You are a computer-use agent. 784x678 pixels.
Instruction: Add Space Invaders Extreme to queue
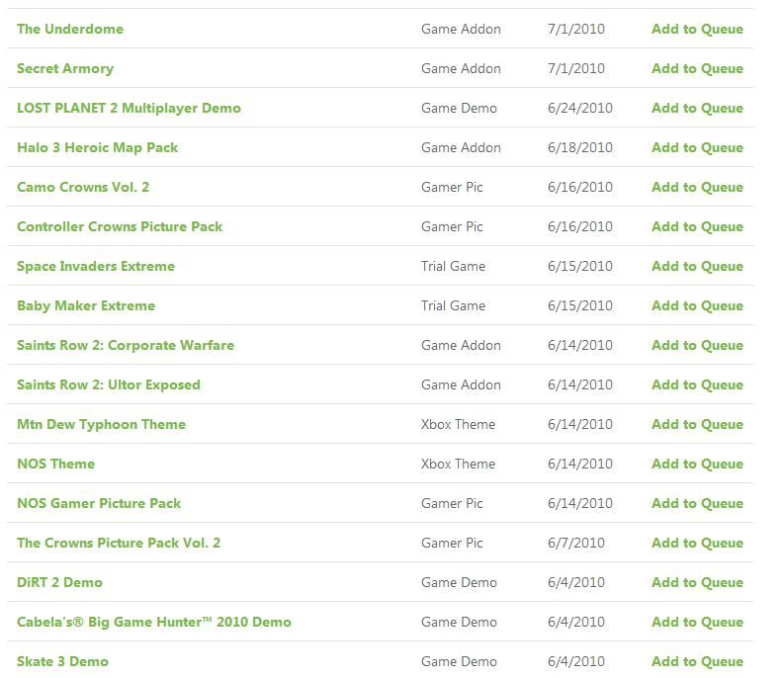[x=697, y=266]
